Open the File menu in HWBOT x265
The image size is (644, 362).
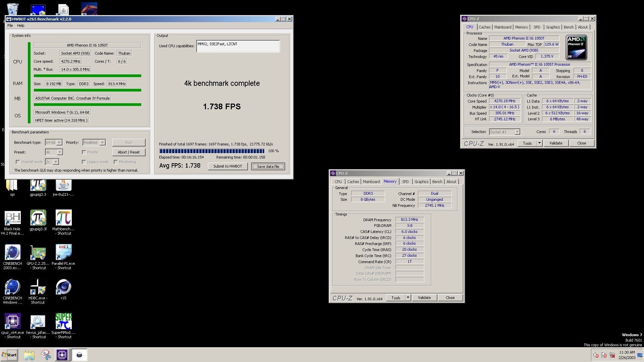pos(10,25)
